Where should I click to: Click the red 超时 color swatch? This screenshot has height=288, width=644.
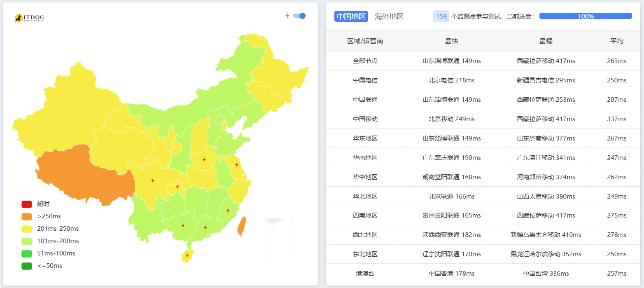[x=26, y=204]
